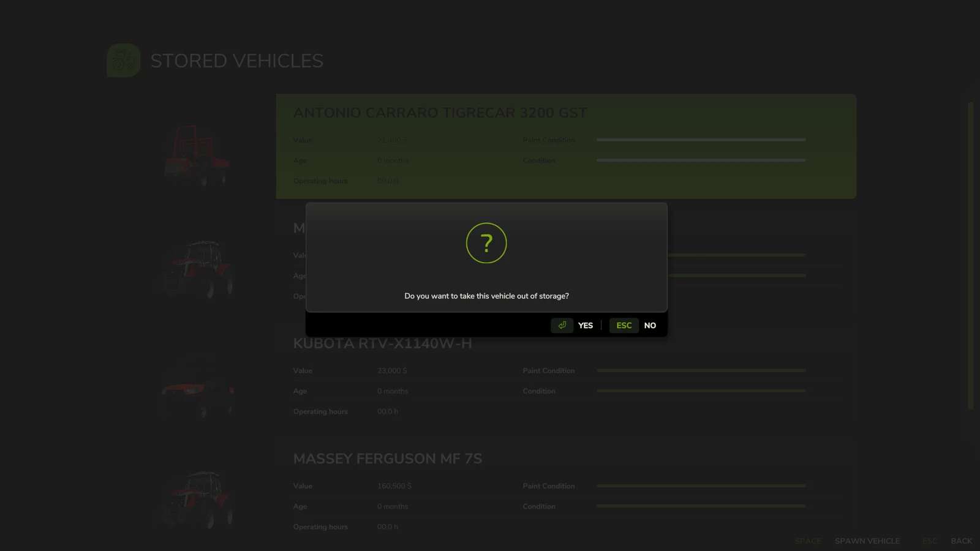This screenshot has width=980, height=551.
Task: Select the Massey Ferguson MF 7S title
Action: (387, 459)
